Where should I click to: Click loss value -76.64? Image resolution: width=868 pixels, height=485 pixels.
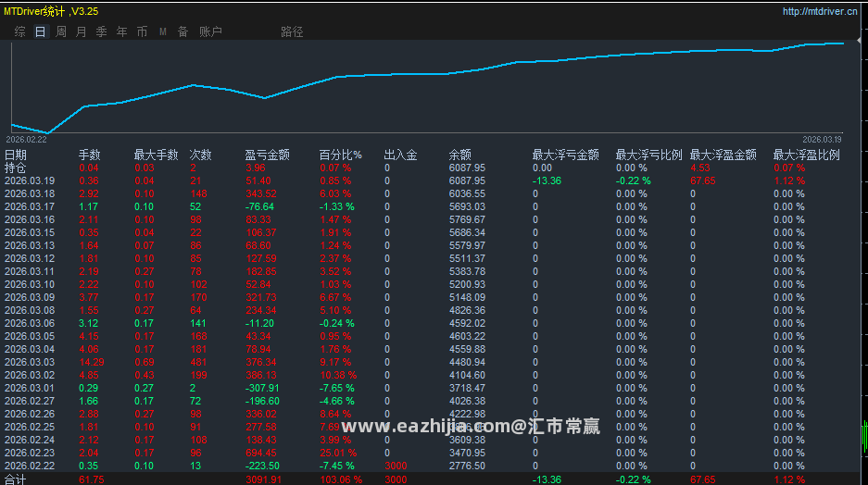click(259, 206)
